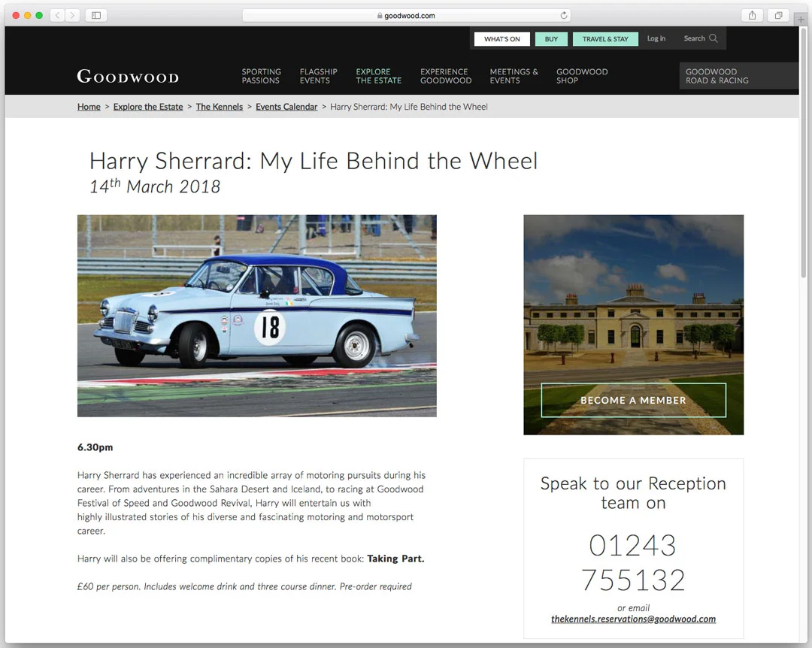Click the 14th March 2018 date

point(155,186)
